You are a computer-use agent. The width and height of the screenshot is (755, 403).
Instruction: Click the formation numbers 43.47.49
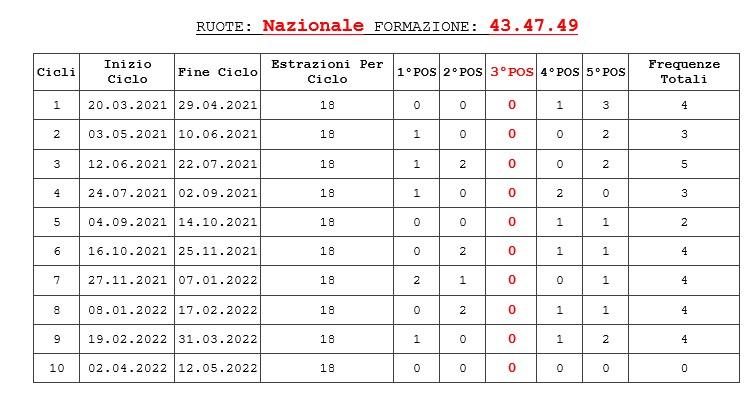(x=534, y=26)
